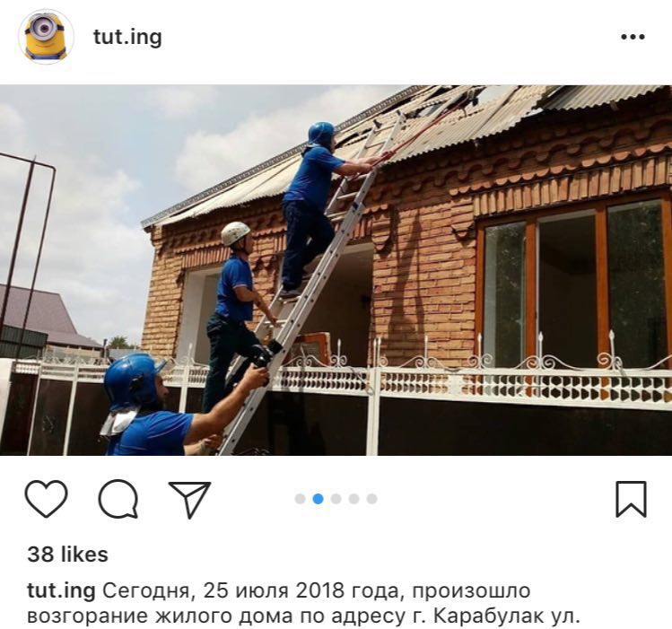Save the post with the bookmark icon

[631, 499]
